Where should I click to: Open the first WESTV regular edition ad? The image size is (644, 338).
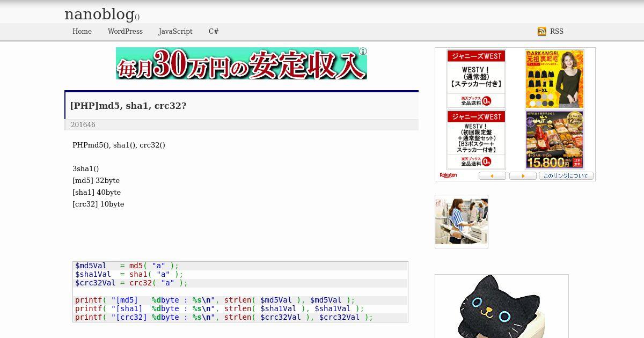click(x=476, y=79)
